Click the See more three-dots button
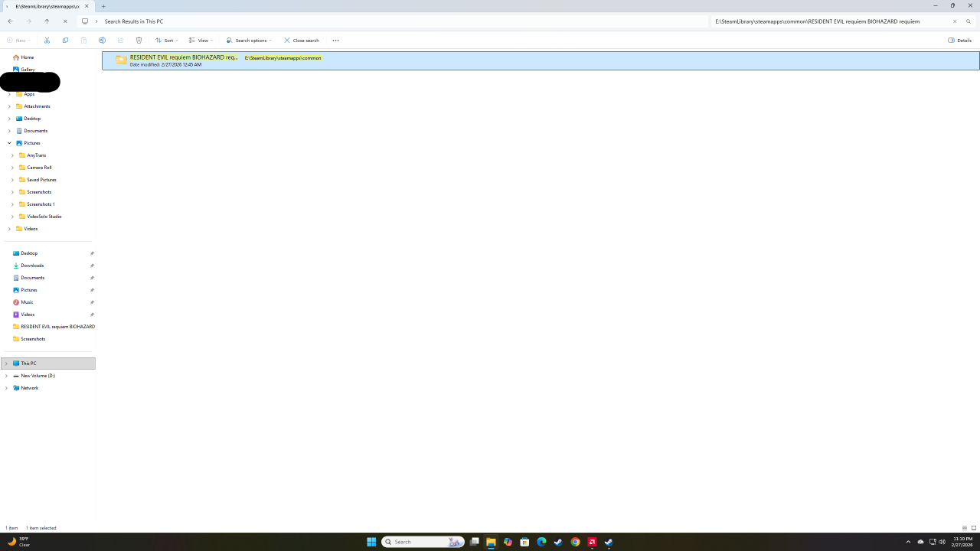This screenshot has width=980, height=551. point(335,41)
